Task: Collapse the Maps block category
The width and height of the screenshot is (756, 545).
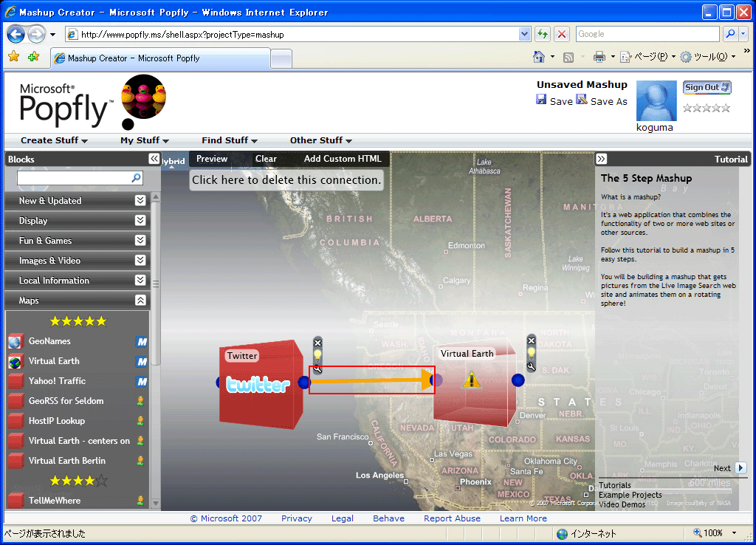Action: (140, 300)
